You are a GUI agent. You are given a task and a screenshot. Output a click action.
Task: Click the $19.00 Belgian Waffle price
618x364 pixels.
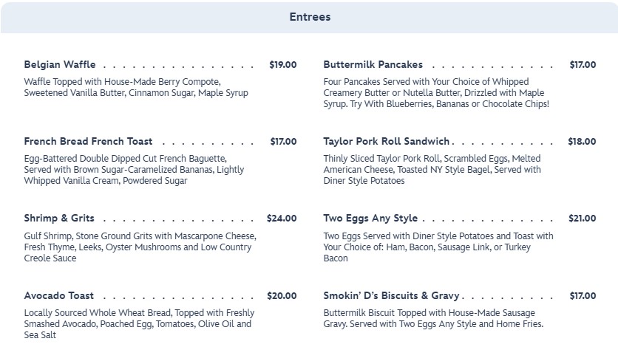(x=282, y=65)
